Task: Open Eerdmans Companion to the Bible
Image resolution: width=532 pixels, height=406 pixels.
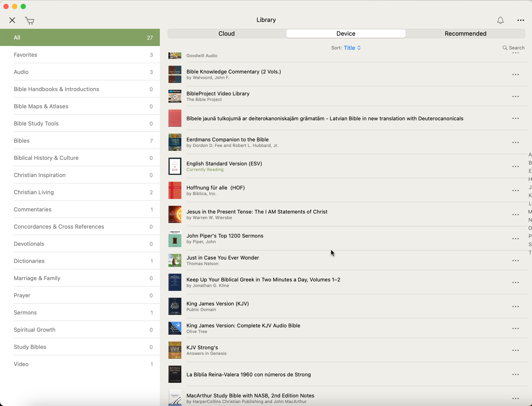Action: pyautogui.click(x=227, y=140)
